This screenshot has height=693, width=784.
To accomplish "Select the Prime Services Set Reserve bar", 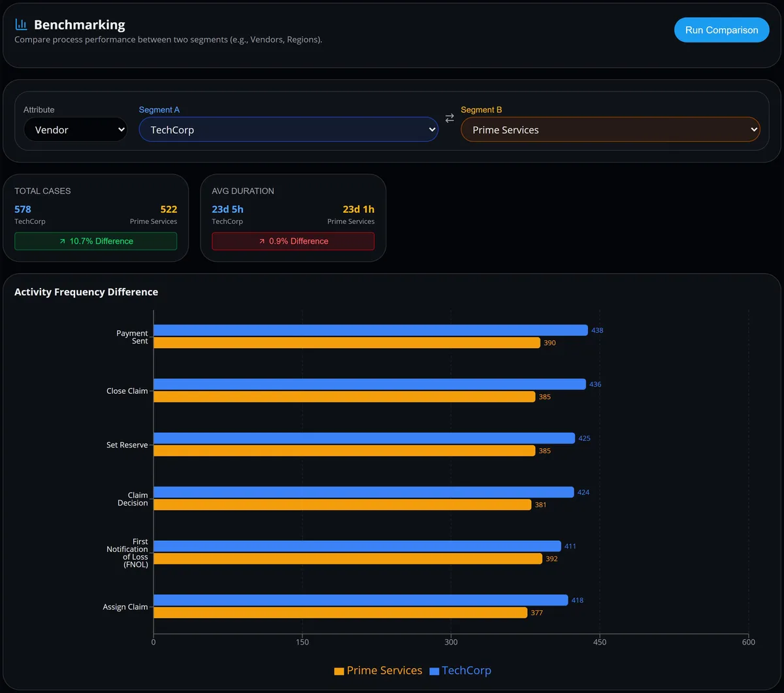I will pos(344,451).
